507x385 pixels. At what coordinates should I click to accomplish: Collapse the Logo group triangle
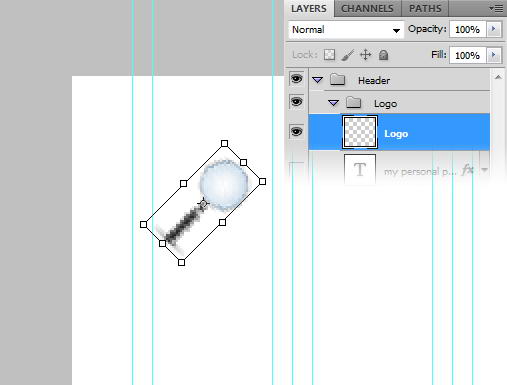[x=333, y=103]
